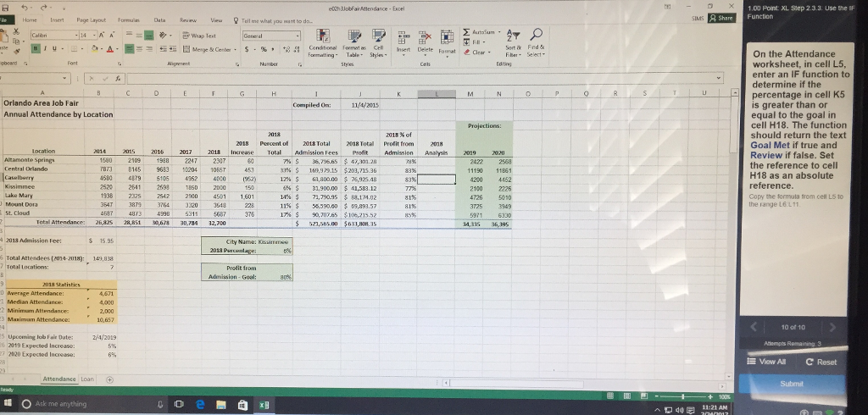
Task: Click Submit in the SIMnet panel
Action: pyautogui.click(x=792, y=384)
